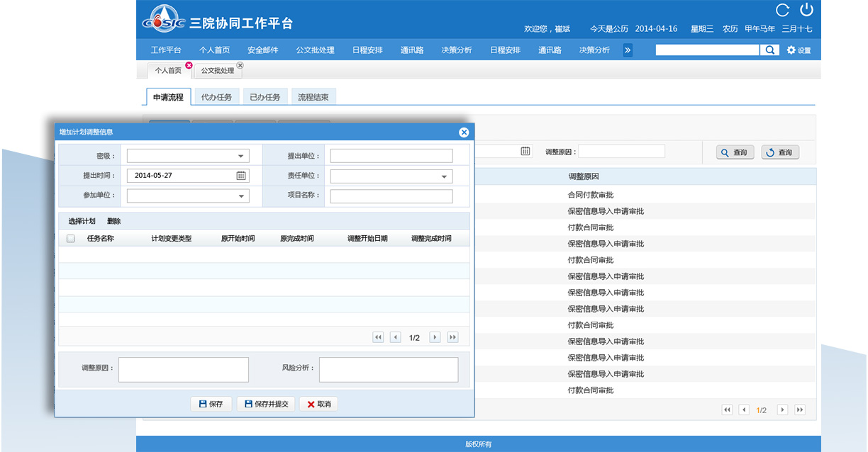Click the 查询 search button with magnifier icon
The width and height of the screenshot is (868, 452).
tap(734, 152)
